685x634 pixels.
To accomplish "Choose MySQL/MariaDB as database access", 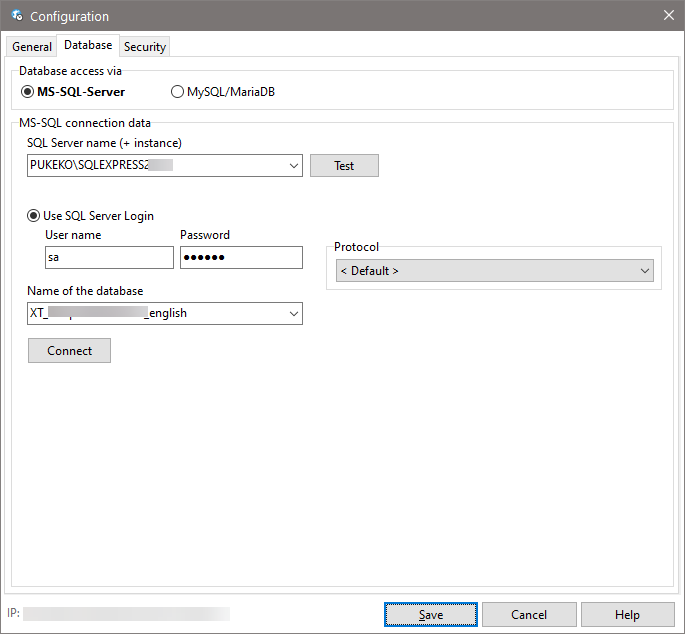I will point(178,92).
